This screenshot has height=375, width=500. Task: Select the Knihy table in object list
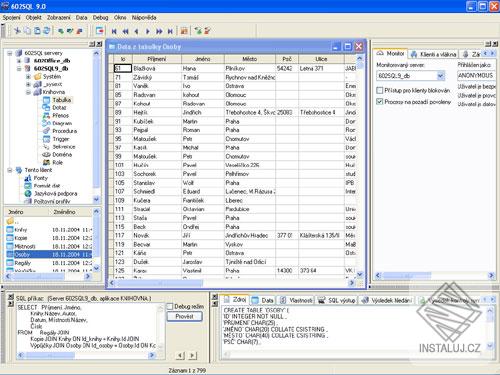(49, 230)
